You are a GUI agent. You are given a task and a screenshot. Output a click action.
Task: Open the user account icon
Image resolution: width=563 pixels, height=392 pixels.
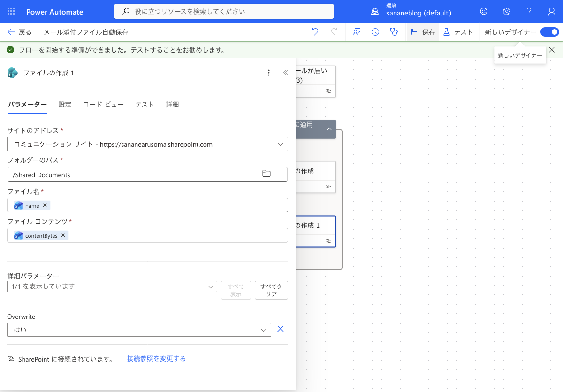[552, 11]
